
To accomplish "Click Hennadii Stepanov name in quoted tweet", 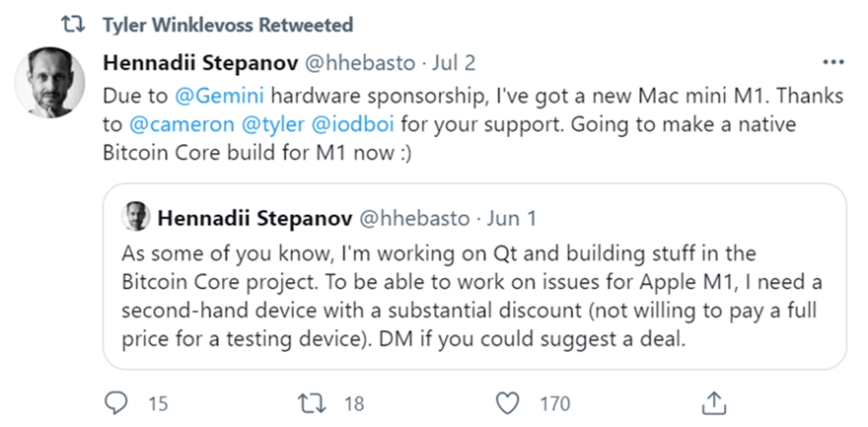I will [x=254, y=219].
